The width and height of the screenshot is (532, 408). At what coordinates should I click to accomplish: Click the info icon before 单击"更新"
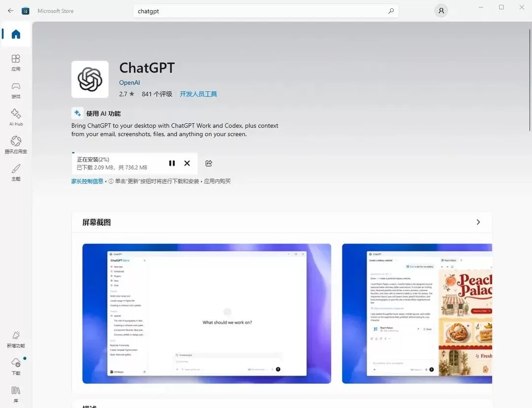pyautogui.click(x=111, y=181)
